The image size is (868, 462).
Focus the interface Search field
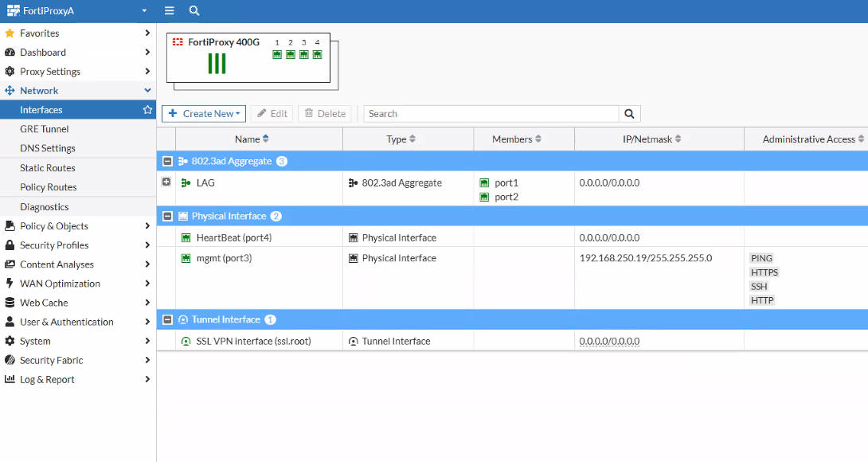pos(491,114)
